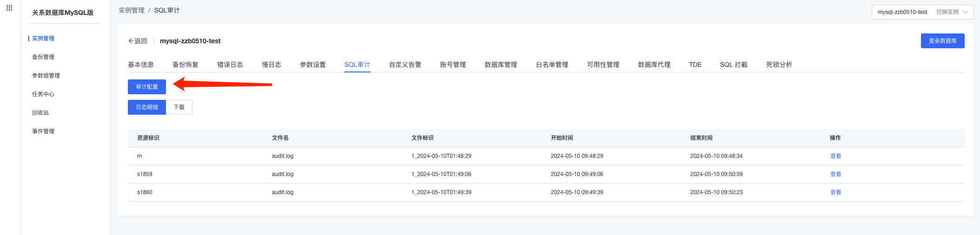
Task: Open 任务中心 in the sidebar
Action: click(x=43, y=94)
